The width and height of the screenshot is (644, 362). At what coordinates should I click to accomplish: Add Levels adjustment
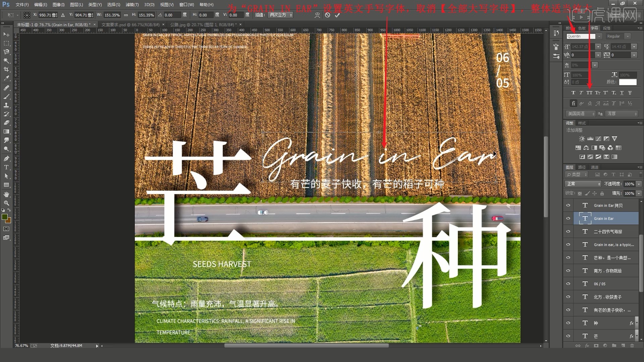coord(590,138)
